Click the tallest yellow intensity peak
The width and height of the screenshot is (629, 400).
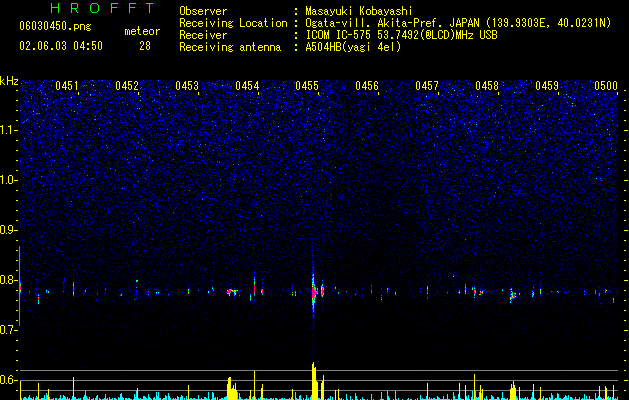tap(314, 381)
